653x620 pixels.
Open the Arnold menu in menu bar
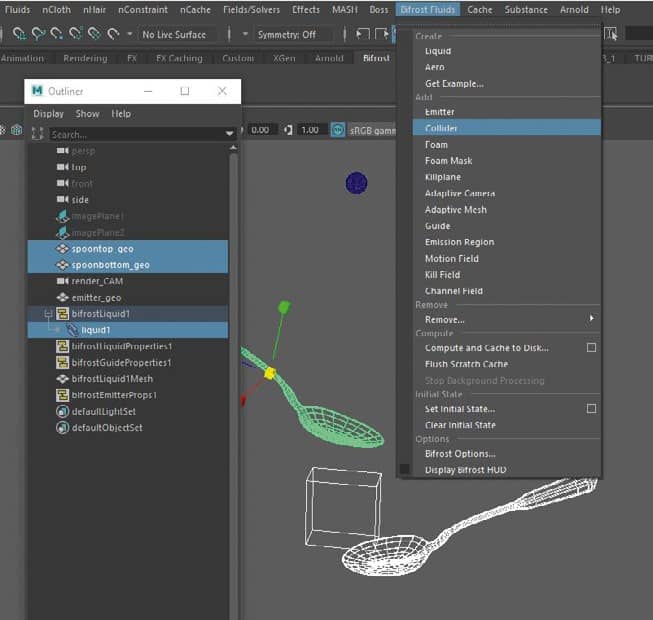[574, 9]
